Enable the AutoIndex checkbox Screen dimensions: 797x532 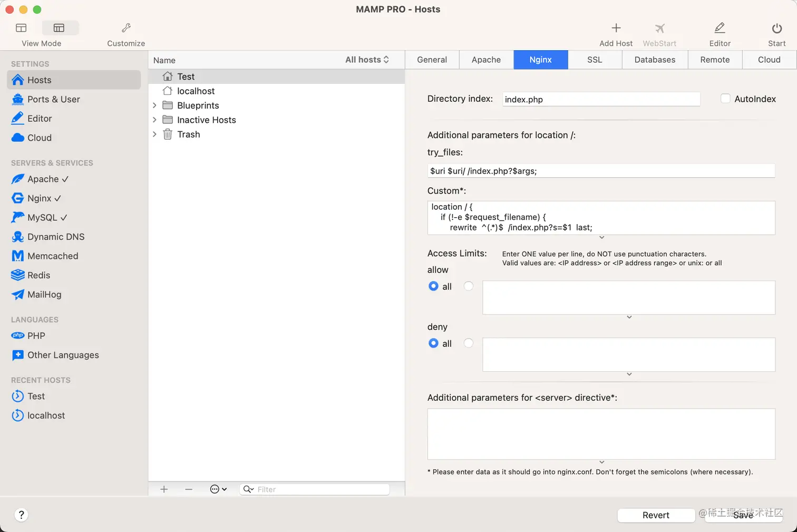(x=725, y=99)
